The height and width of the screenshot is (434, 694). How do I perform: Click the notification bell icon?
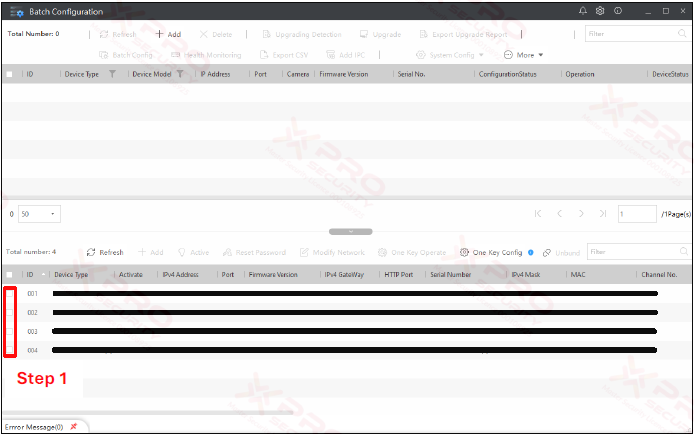(x=583, y=11)
